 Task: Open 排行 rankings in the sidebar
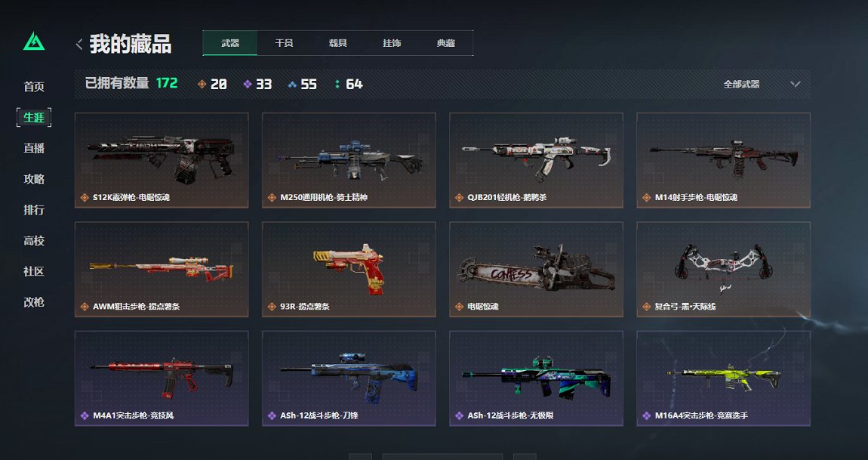[34, 209]
